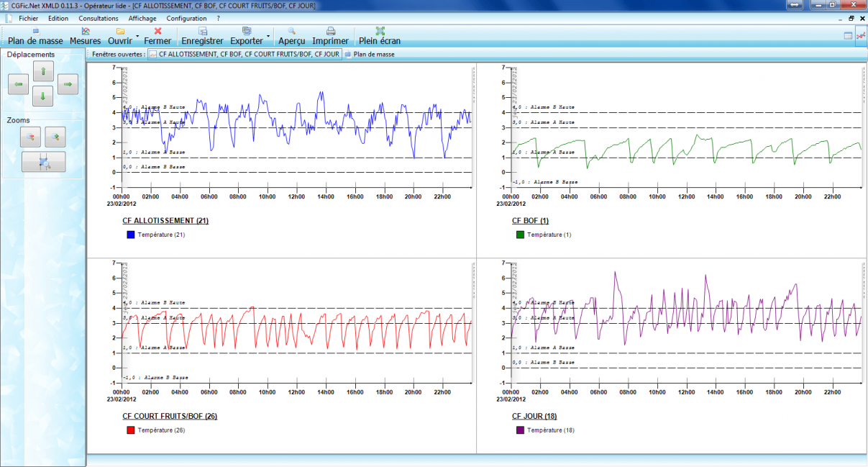This screenshot has width=868, height=467.
Task: Save using the Enregistrer icon
Action: click(202, 37)
